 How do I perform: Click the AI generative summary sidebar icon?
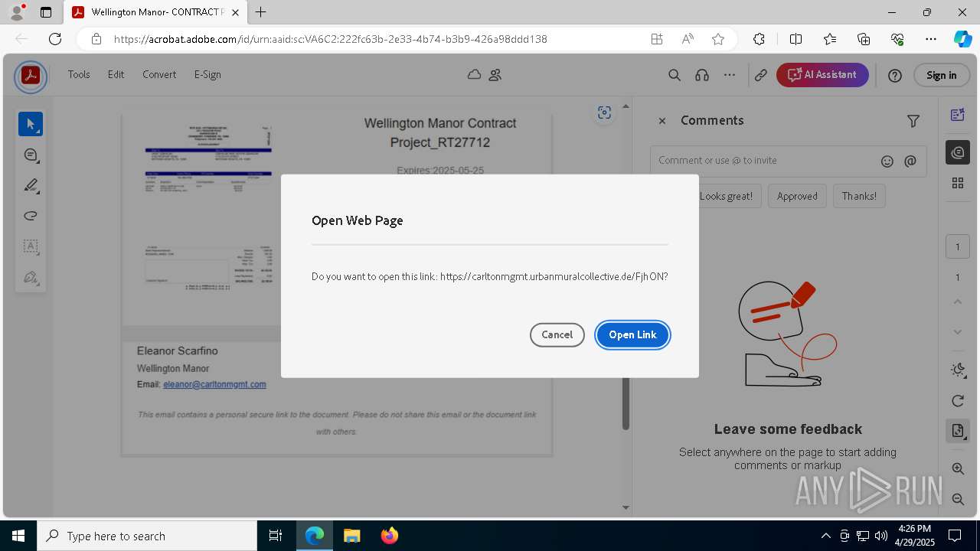(x=958, y=115)
